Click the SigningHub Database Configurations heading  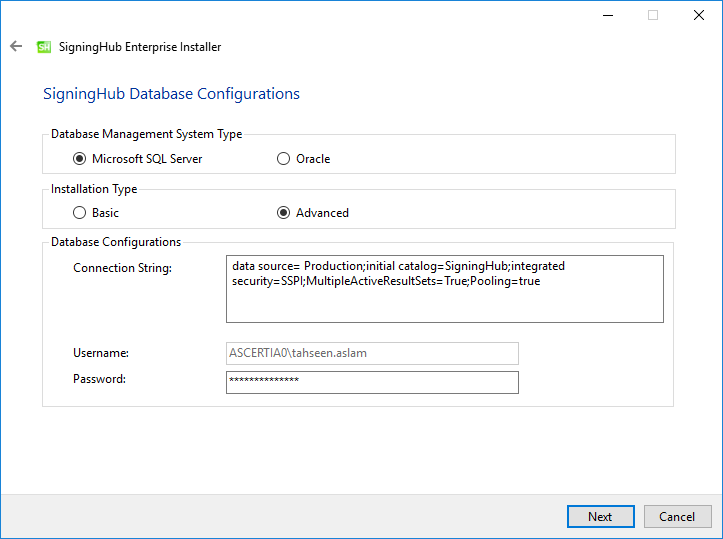point(172,94)
